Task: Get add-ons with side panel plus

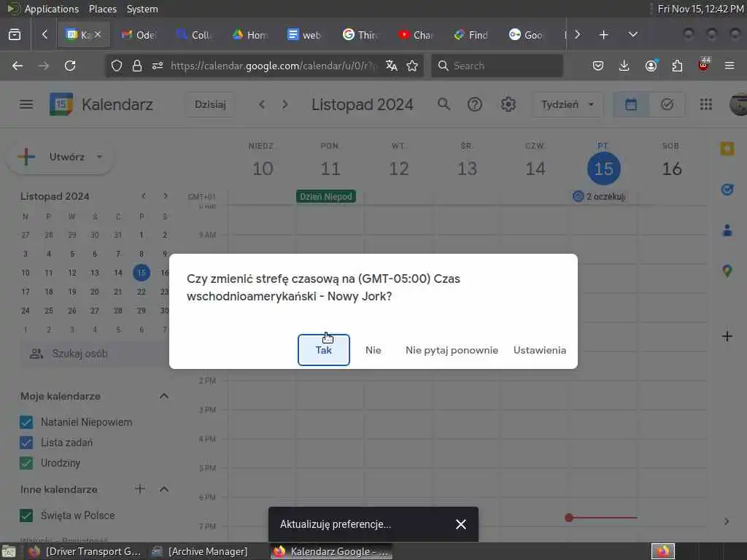Action: click(x=727, y=336)
